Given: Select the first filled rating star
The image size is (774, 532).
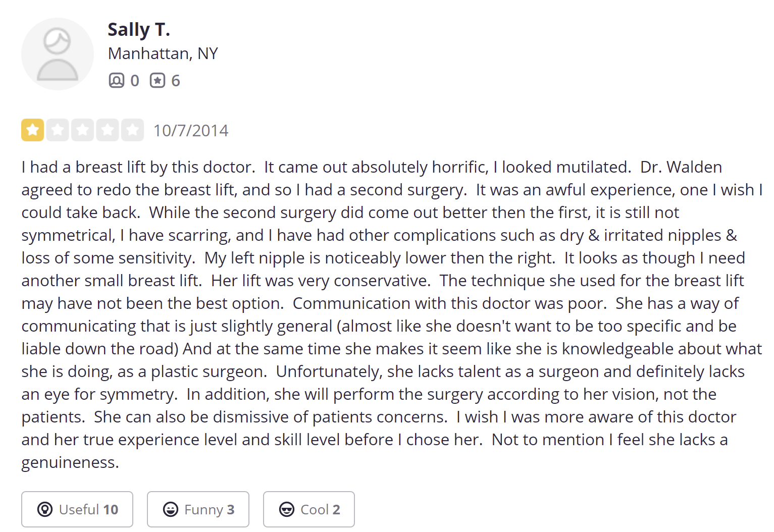Looking at the screenshot, I should 32,130.
